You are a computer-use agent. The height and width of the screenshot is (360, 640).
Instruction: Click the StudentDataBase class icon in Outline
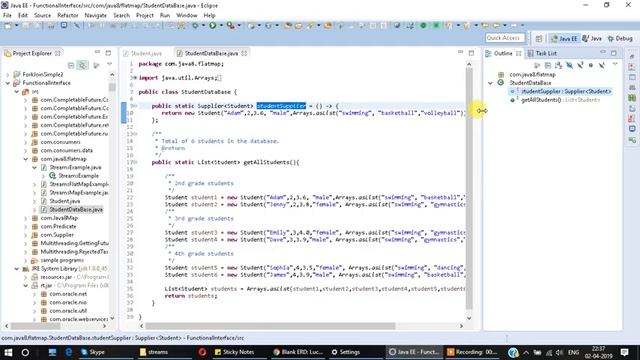click(x=501, y=83)
